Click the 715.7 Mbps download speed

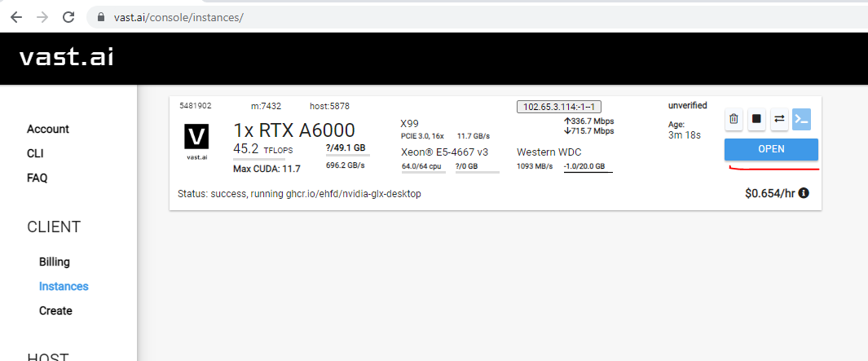[589, 131]
